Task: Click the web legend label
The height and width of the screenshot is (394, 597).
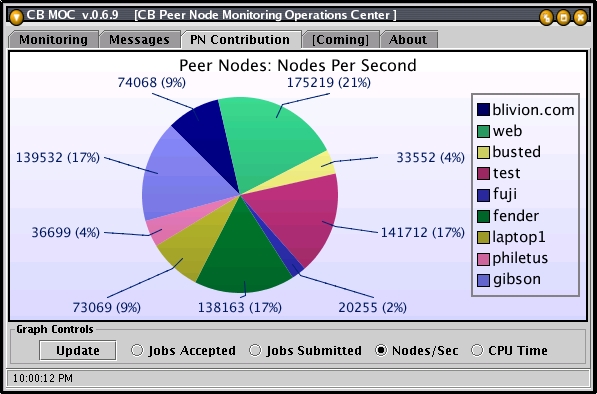Action: pos(508,131)
